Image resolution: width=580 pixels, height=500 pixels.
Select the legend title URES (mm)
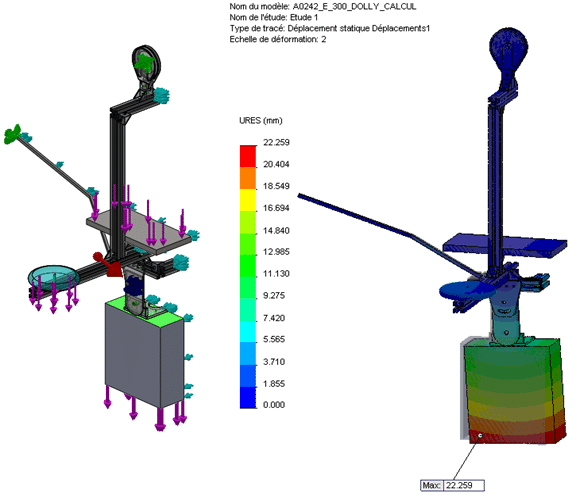pyautogui.click(x=260, y=121)
